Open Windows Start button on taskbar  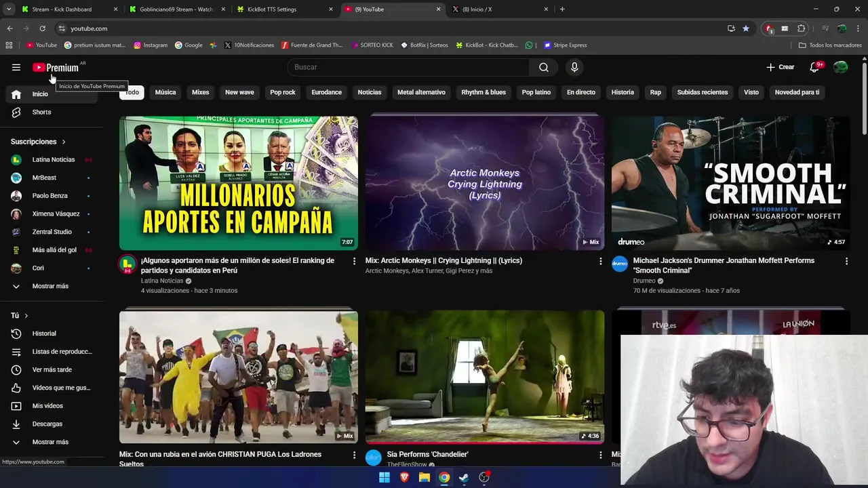pos(384,477)
